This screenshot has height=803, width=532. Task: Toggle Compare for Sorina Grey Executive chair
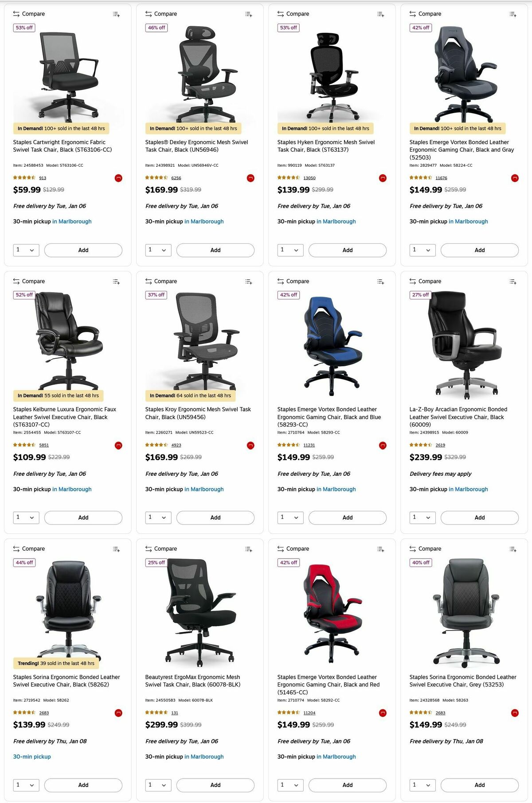[x=425, y=548]
